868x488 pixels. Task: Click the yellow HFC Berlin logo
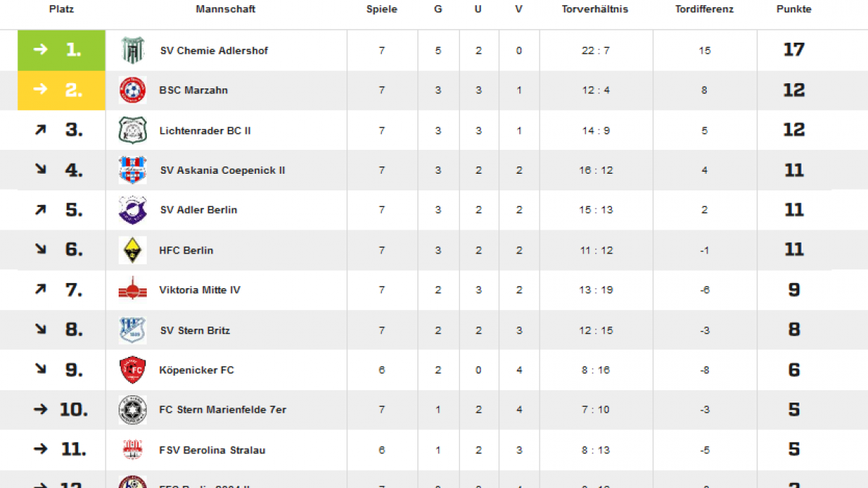pos(132,250)
